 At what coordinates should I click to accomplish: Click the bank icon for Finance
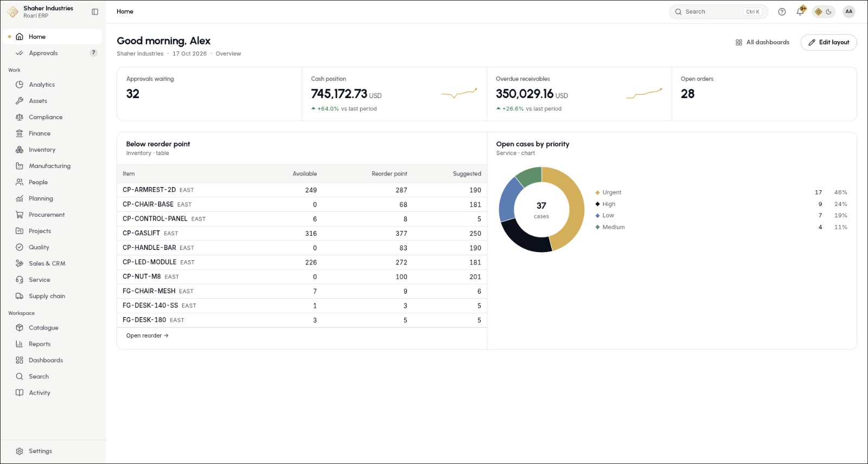click(20, 133)
